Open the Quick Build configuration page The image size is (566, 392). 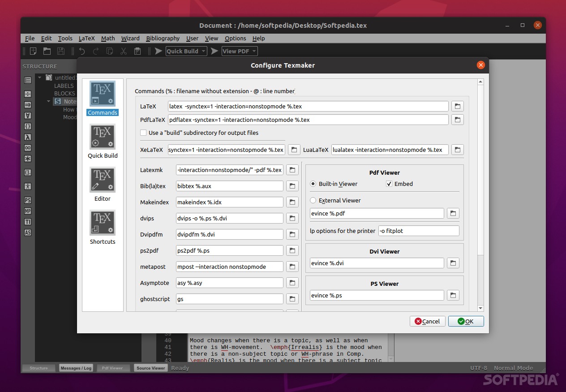point(103,142)
